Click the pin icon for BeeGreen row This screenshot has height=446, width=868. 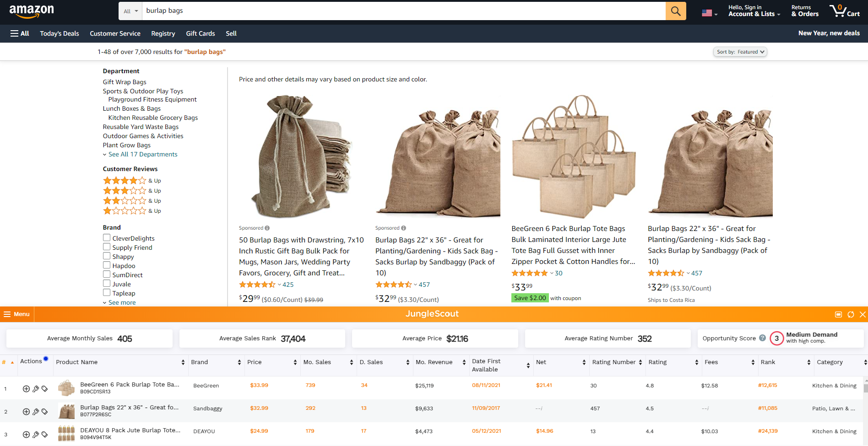pyautogui.click(x=35, y=389)
